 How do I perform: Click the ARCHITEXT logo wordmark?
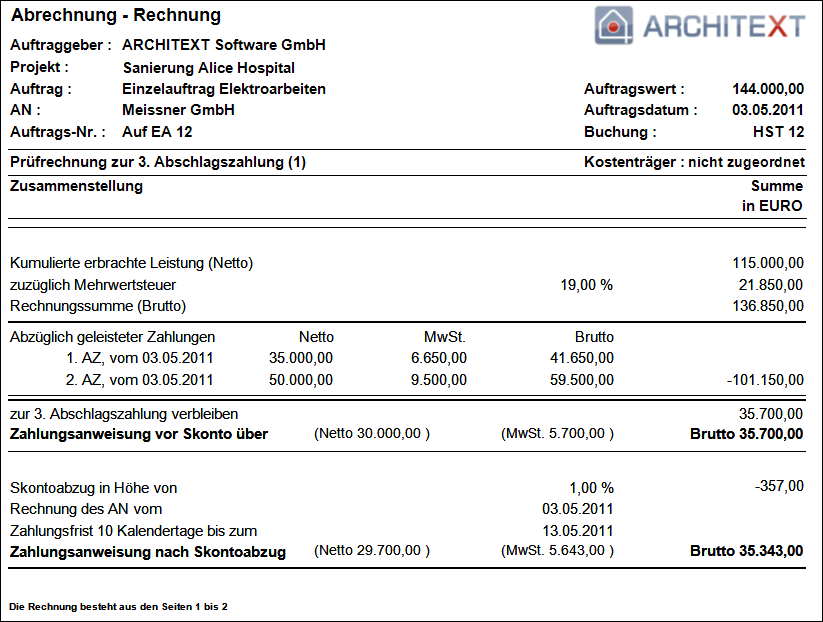tap(724, 26)
